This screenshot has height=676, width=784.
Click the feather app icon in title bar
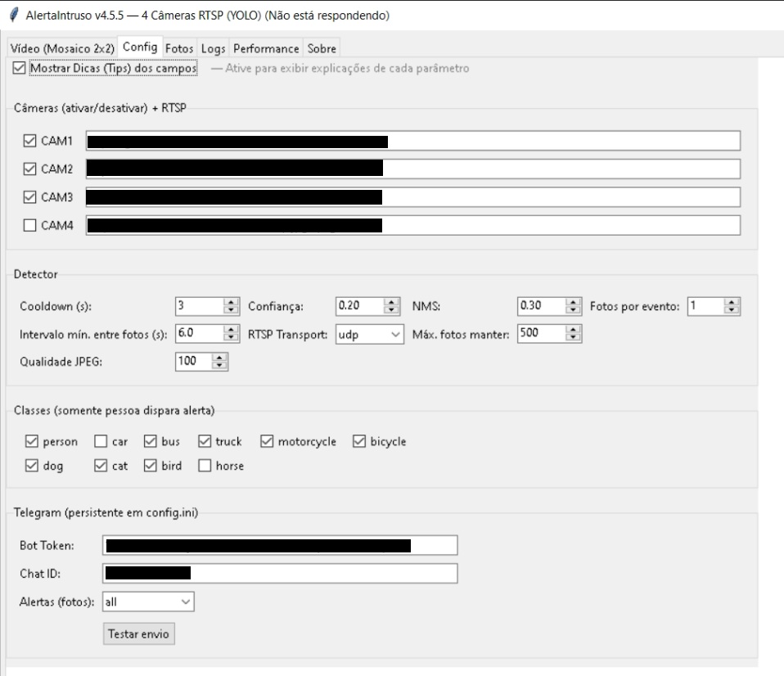(x=14, y=16)
